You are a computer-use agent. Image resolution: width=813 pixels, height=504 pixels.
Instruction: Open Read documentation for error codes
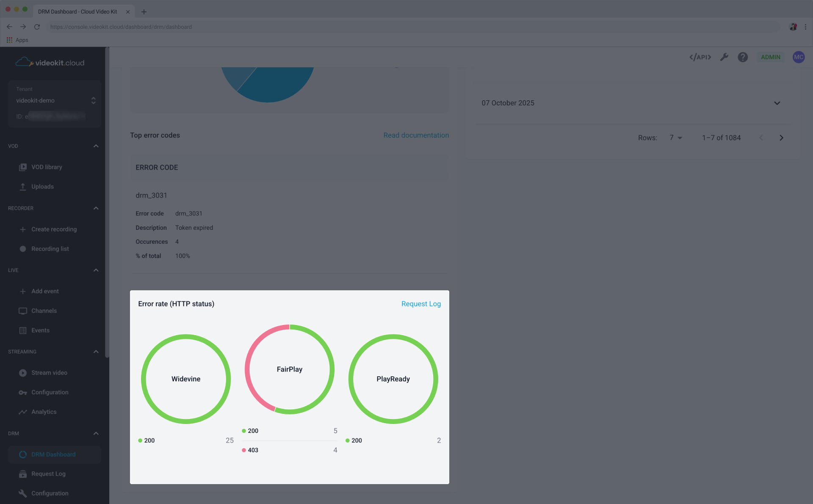pos(416,135)
